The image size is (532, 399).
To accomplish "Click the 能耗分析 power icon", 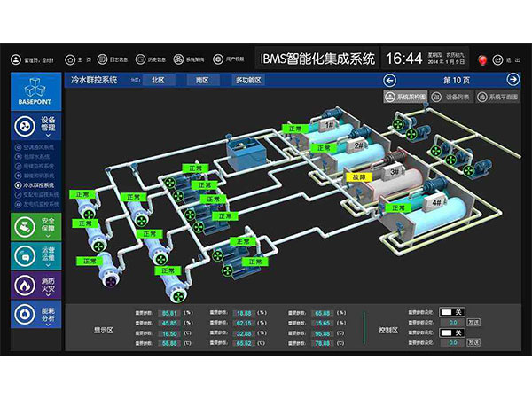I will [25, 315].
